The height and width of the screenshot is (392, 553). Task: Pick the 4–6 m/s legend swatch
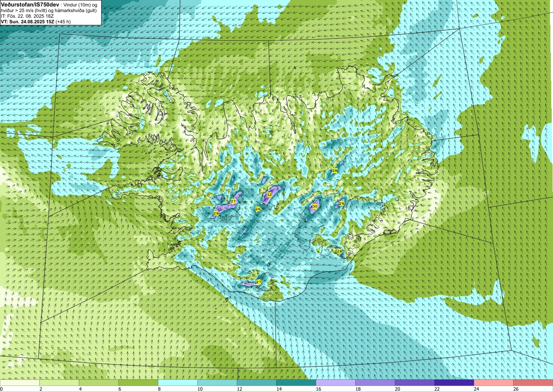(x=99, y=383)
